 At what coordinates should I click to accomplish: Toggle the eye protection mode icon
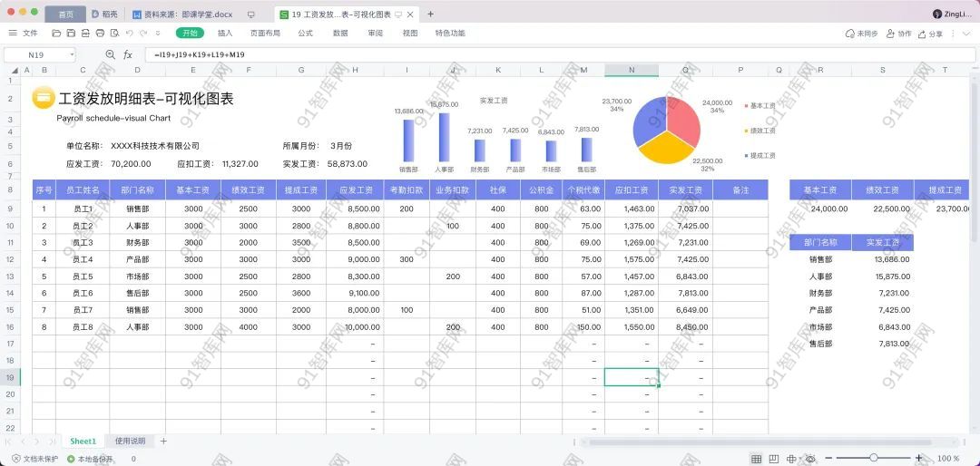(x=810, y=459)
